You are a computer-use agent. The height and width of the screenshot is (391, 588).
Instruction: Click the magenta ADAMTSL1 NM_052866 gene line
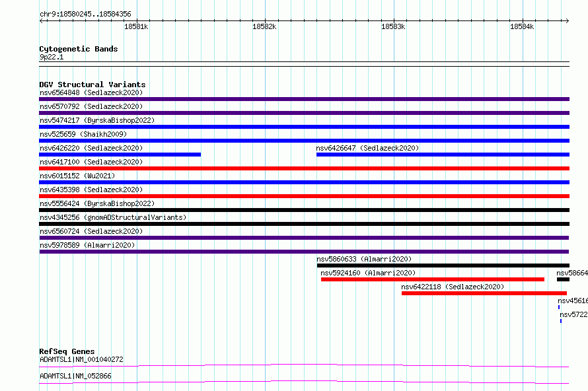tap(304, 382)
